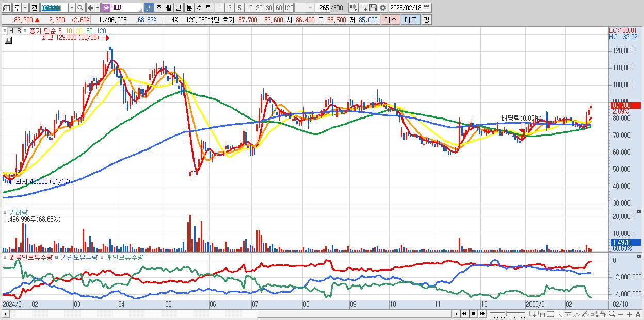Select the 5 interval tab
This screenshot has width=644, height=320.
pyautogui.click(x=239, y=8)
